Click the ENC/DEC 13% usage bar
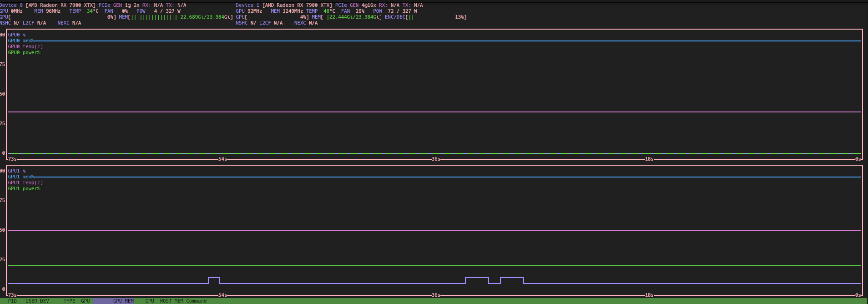This screenshot has width=868, height=304. coord(426,17)
